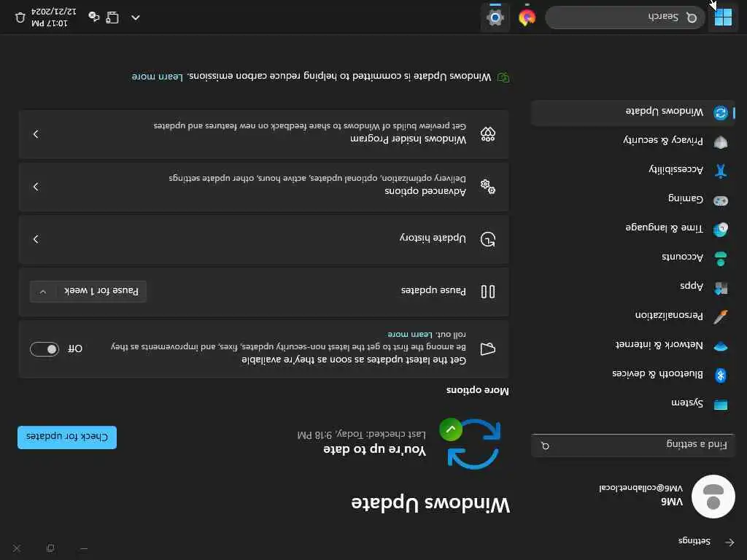Expand Advanced options chevron
This screenshot has width=747, height=560.
tap(36, 187)
